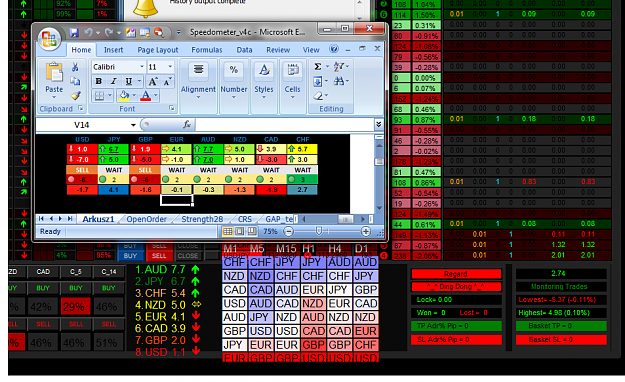Image resolution: width=625 pixels, height=382 pixels.
Task: Activate the Format Painter brush
Action: click(75, 95)
